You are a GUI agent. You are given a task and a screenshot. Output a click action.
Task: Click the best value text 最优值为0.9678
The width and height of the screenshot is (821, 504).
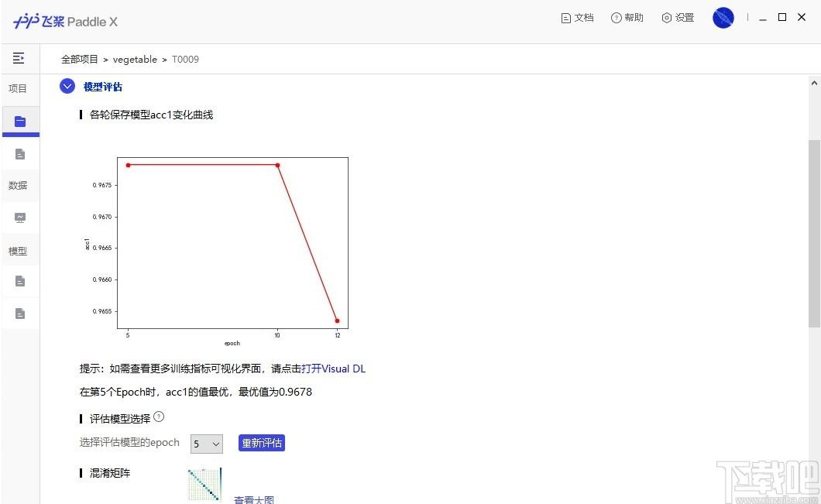coord(276,392)
